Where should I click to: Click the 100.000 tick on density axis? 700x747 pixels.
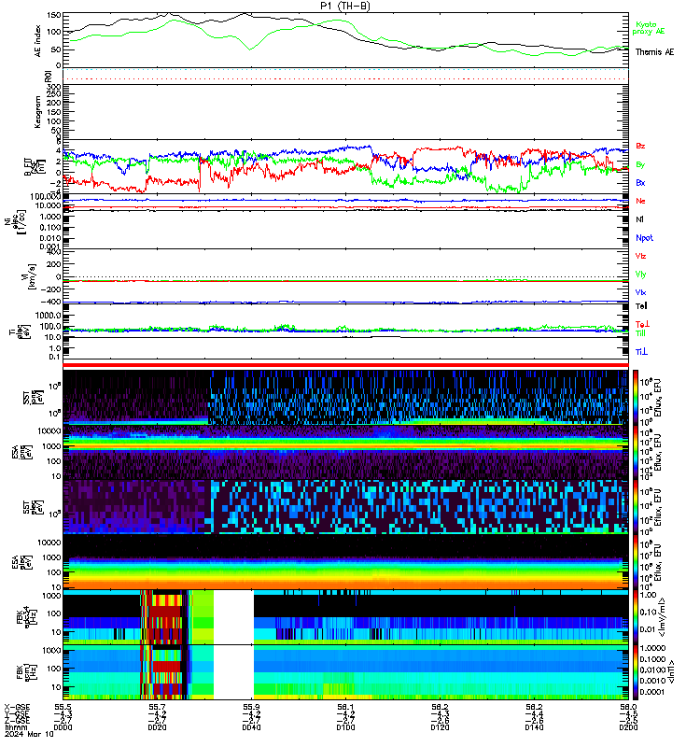(45, 196)
